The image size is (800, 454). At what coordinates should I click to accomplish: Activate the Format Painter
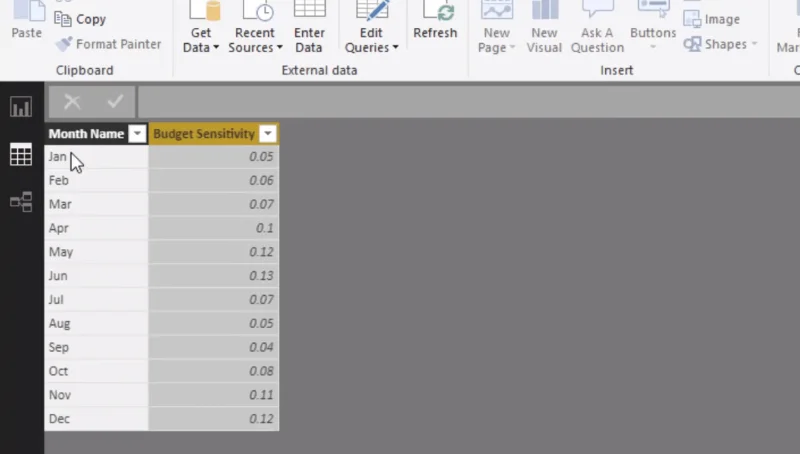pos(108,44)
